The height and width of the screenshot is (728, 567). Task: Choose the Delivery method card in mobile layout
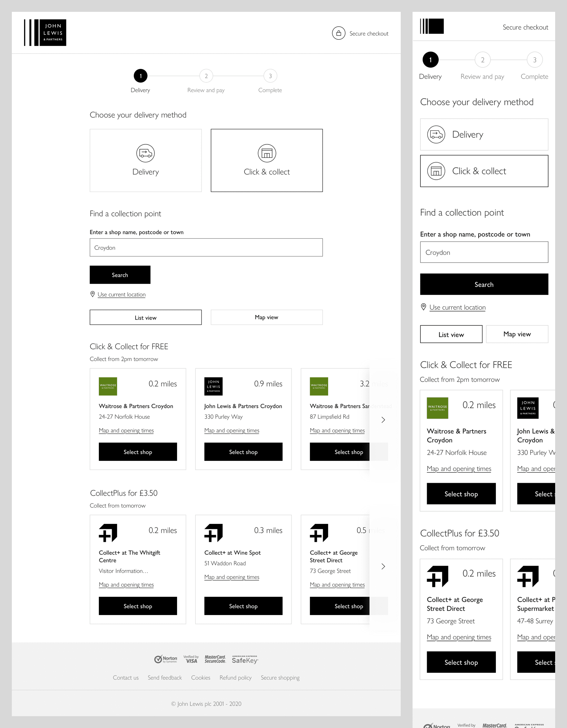click(x=484, y=134)
